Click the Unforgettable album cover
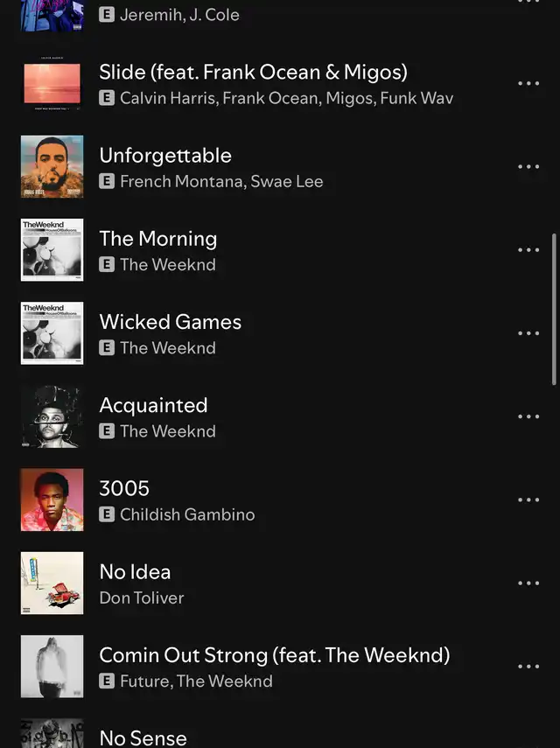The height and width of the screenshot is (748, 560). pos(52,166)
